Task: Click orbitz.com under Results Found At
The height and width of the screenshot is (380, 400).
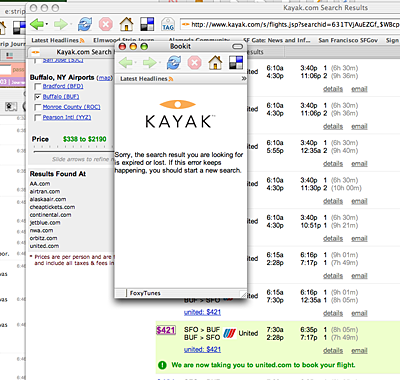Action: point(43,238)
